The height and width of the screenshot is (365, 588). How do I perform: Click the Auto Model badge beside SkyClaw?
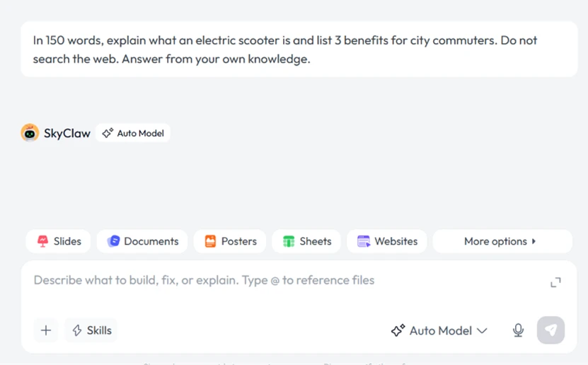point(133,133)
